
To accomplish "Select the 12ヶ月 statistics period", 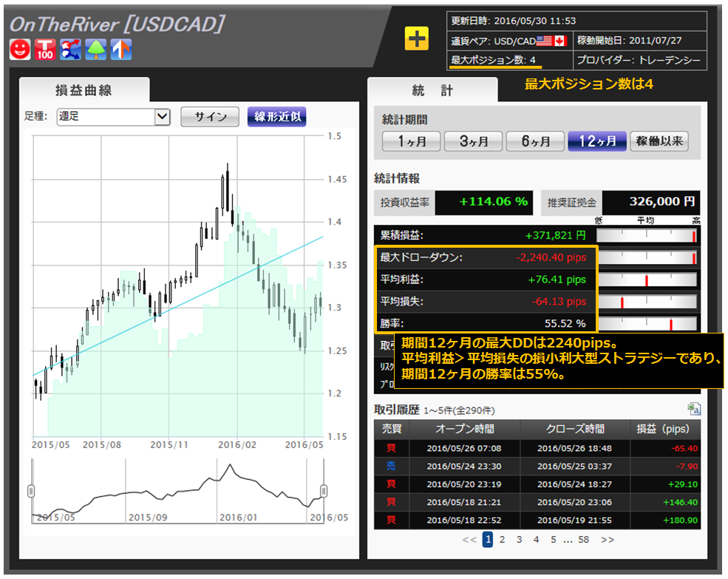I will coord(596,141).
